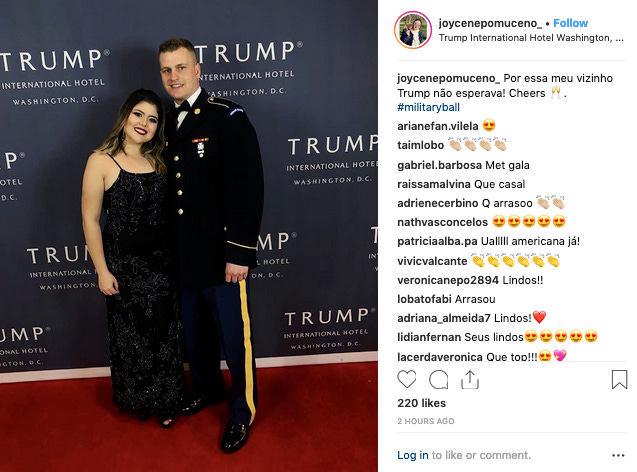Share the post using the share icon
Viewport: 637px width, 472px height.
pos(470,380)
